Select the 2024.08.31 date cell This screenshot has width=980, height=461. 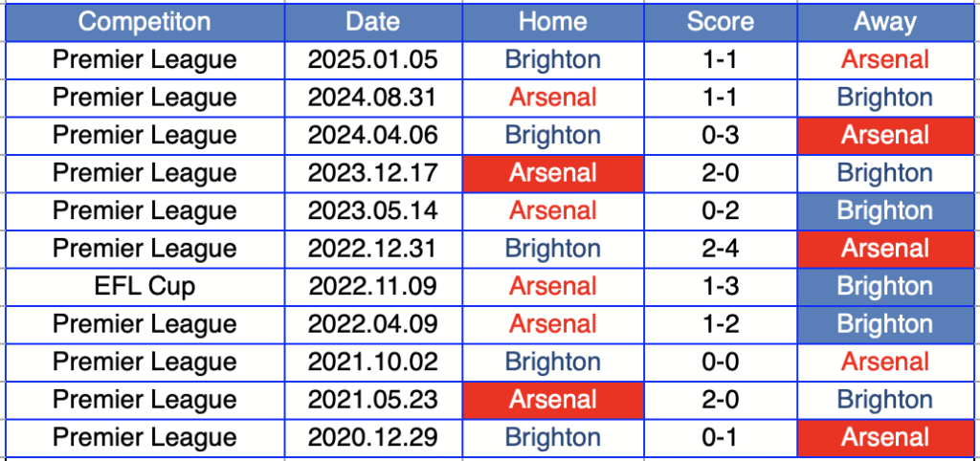pos(373,98)
